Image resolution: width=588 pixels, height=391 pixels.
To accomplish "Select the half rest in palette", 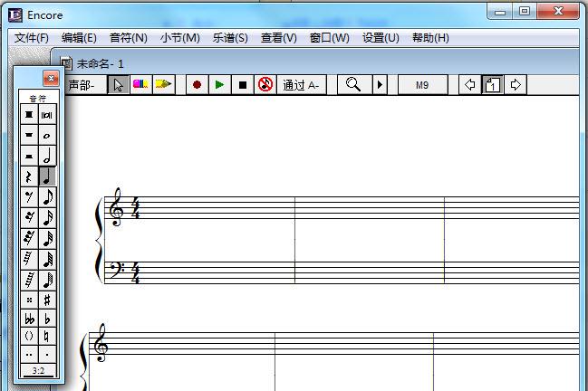I will coord(29,156).
